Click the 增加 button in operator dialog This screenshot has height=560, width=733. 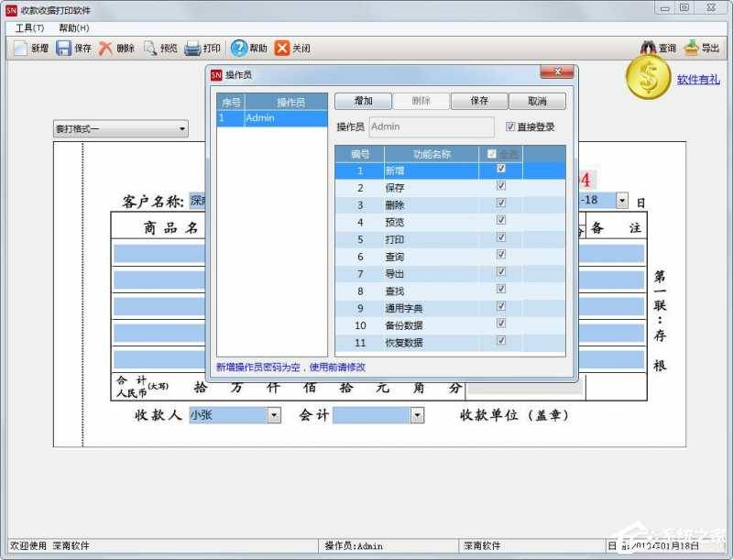tap(361, 100)
